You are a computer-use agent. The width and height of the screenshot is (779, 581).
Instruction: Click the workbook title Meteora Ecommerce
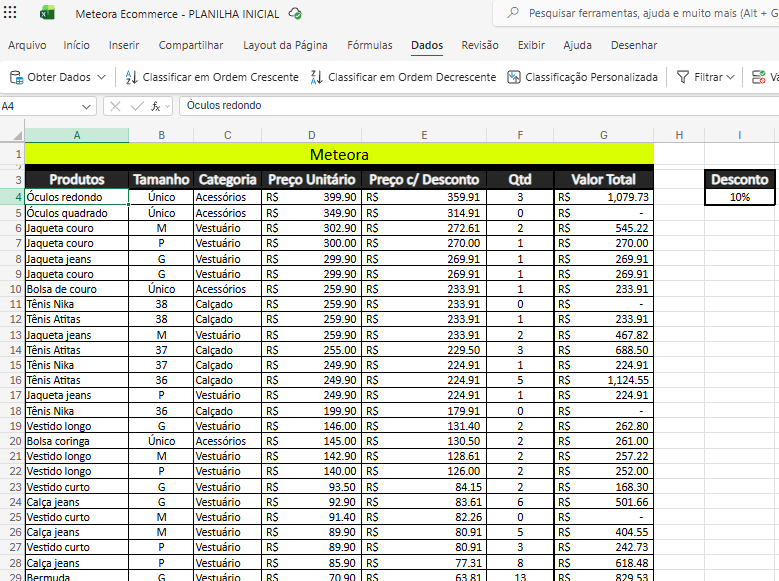[177, 14]
